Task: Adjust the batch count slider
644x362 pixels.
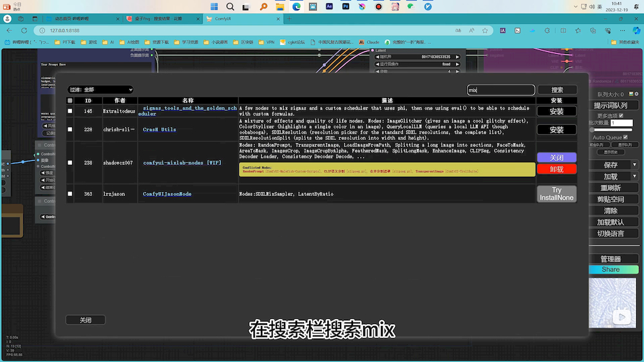Action: tap(593, 129)
